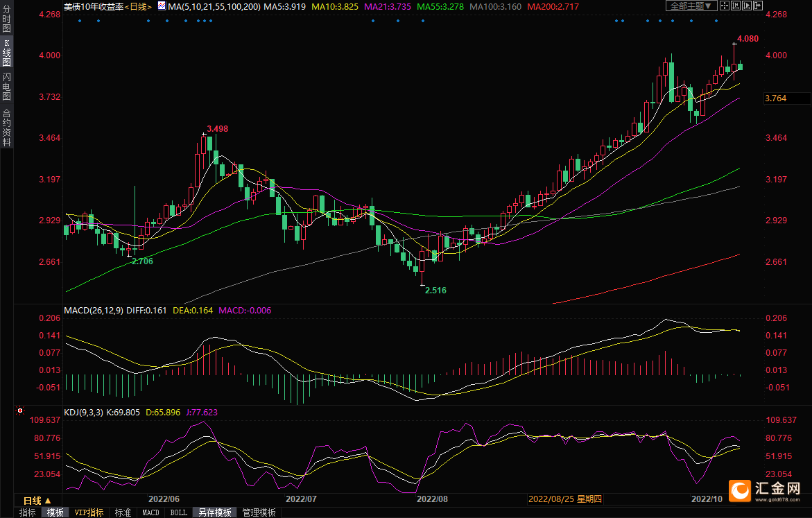This screenshot has width=812, height=518.
Task: Click the K:69.805 value
Action: (123, 413)
